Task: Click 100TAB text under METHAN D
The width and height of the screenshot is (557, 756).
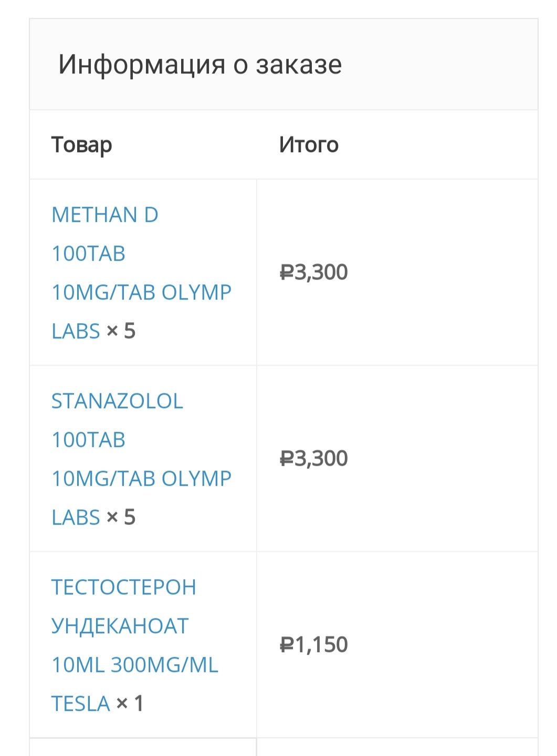Action: tap(88, 254)
